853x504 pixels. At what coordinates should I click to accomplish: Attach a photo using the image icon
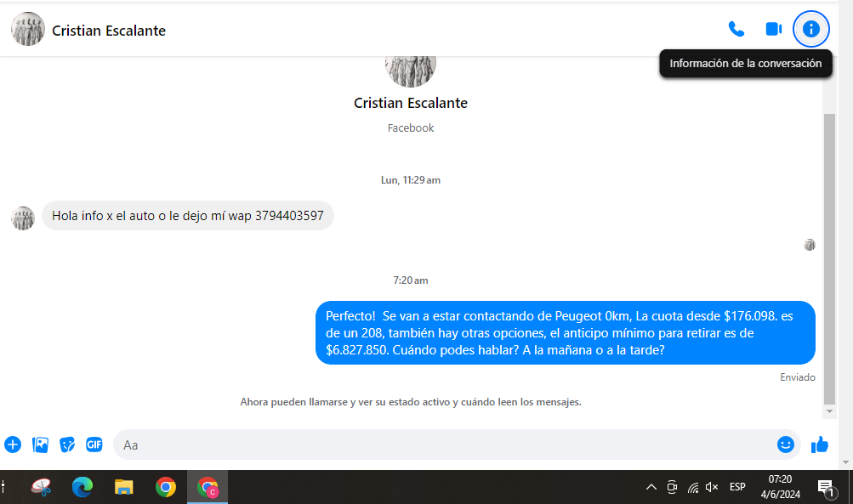pos(40,445)
